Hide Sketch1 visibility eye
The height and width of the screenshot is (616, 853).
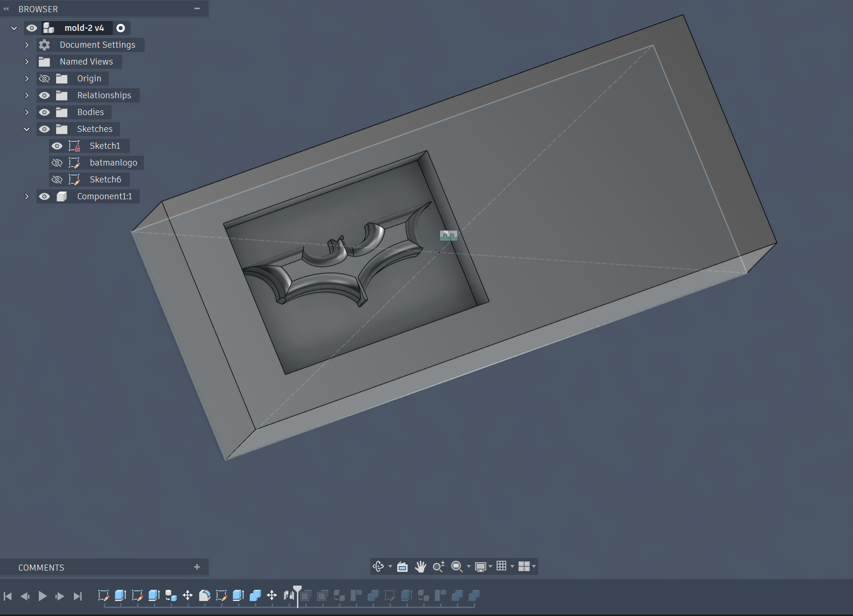pos(57,146)
